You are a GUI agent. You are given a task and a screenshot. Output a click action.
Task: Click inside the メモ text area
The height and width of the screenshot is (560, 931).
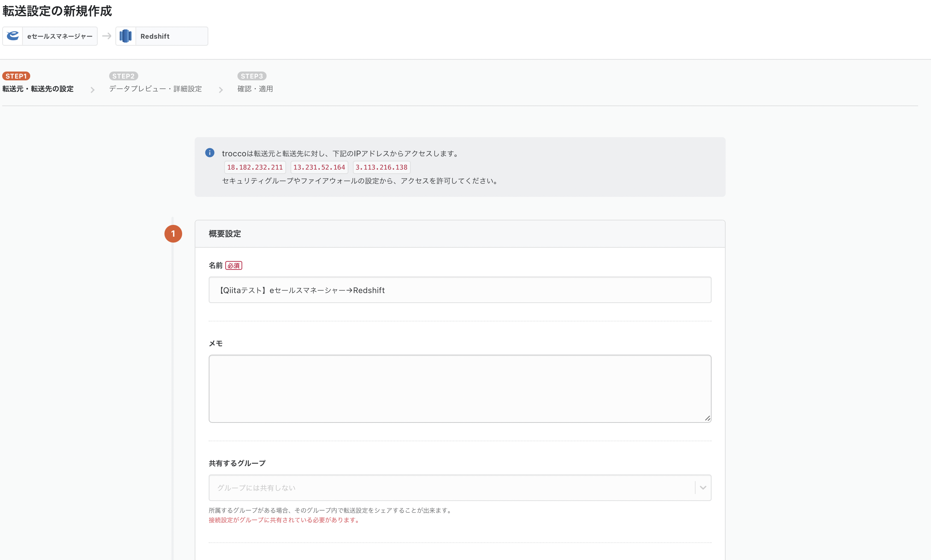tap(460, 388)
